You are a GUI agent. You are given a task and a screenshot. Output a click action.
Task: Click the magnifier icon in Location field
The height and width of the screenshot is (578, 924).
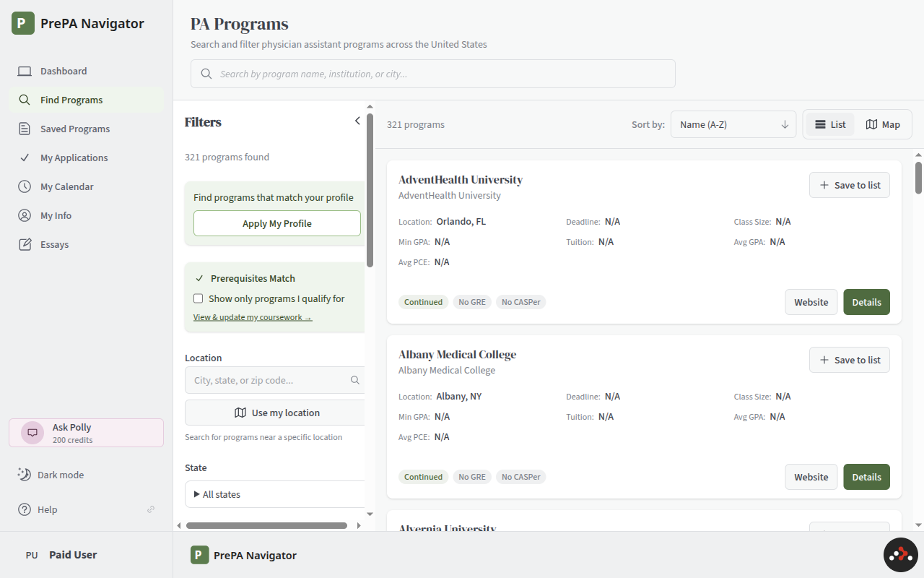point(354,380)
